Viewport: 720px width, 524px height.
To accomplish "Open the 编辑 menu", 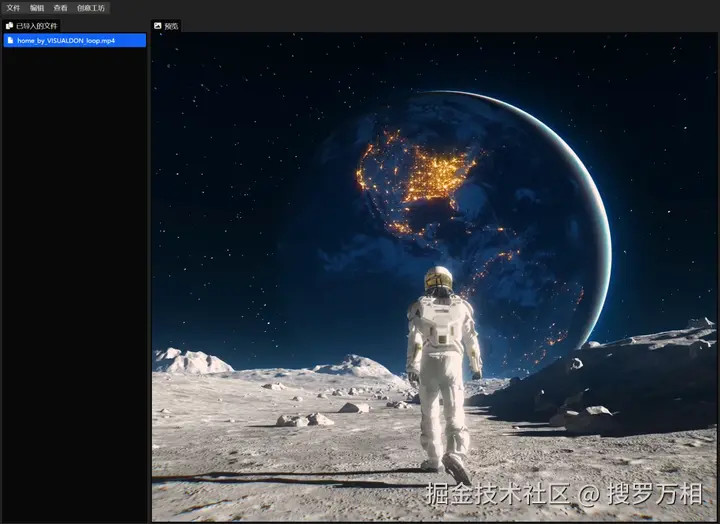I will coord(37,8).
